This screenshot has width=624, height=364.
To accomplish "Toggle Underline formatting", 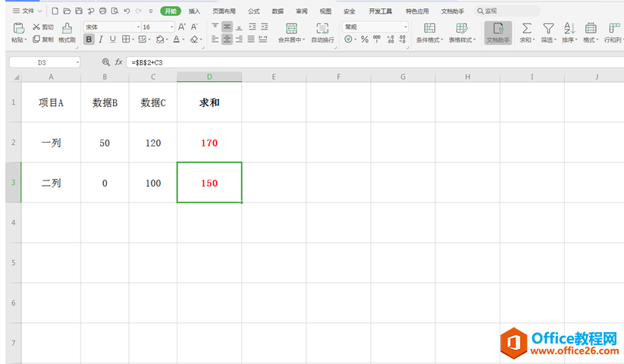I will click(113, 39).
